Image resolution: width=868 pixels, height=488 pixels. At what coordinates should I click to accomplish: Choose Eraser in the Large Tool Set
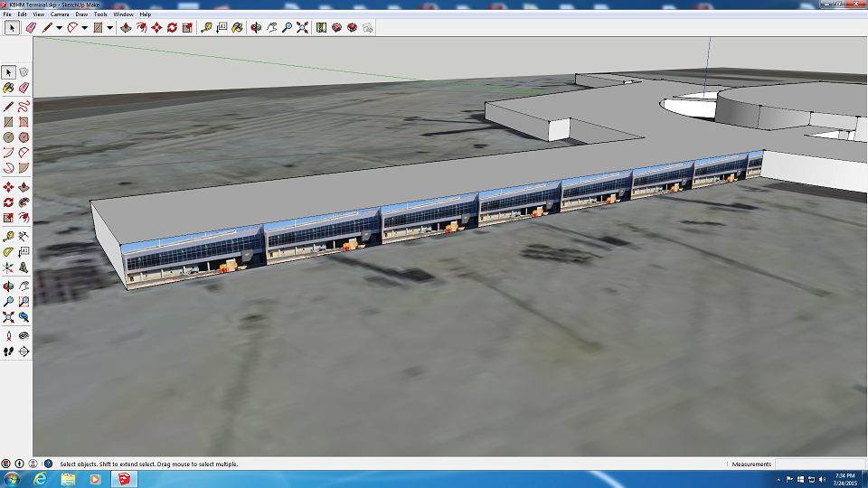[24, 88]
